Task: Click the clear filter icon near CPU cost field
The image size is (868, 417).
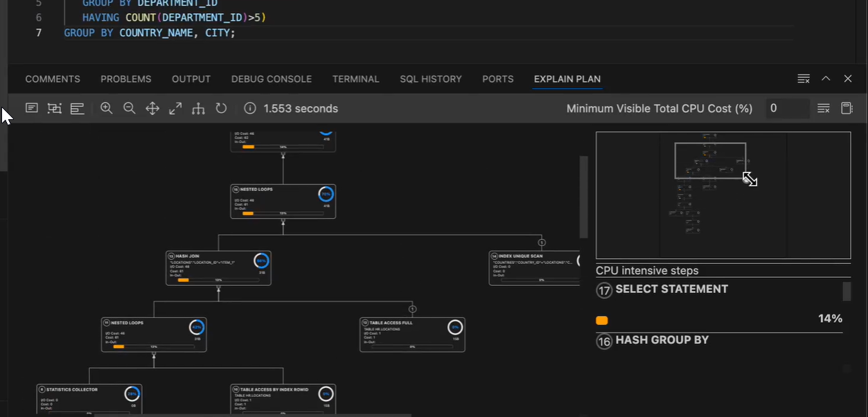Action: coord(823,108)
